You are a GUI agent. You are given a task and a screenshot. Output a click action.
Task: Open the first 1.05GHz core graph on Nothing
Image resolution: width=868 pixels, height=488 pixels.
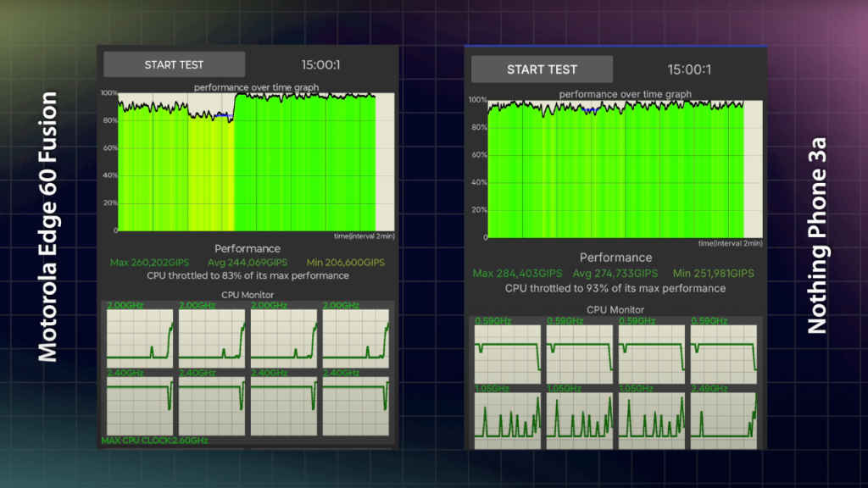point(508,420)
